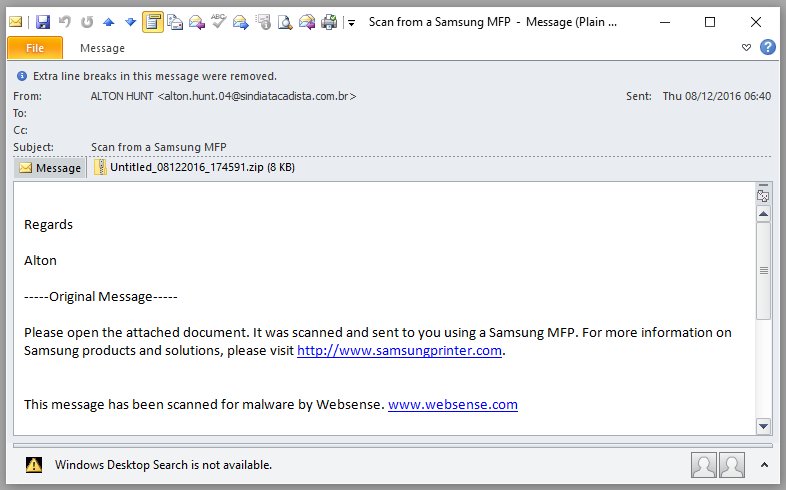Click the Alton signature line
This screenshot has width=786, height=490.
coord(40,261)
